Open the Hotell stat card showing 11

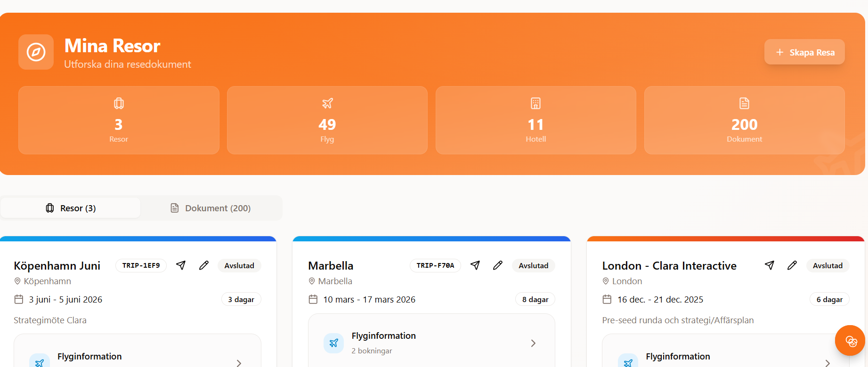point(536,120)
